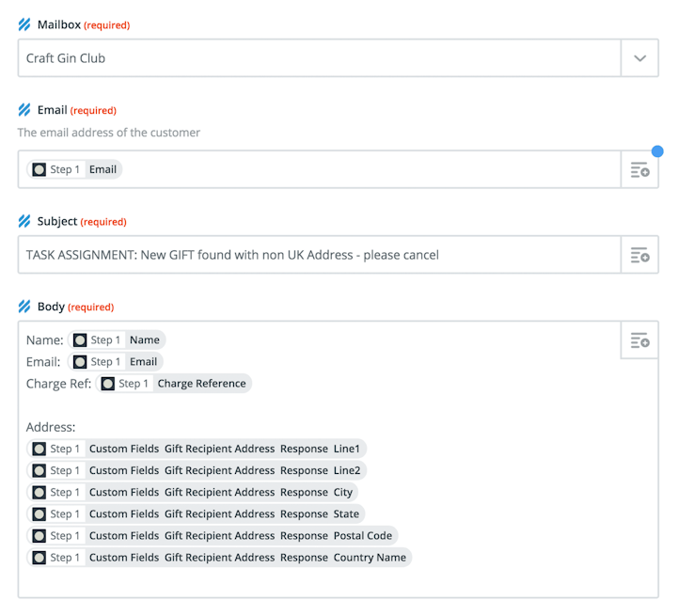Click insert-field icon for the Email field
This screenshot has width=677, height=616.
639,170
